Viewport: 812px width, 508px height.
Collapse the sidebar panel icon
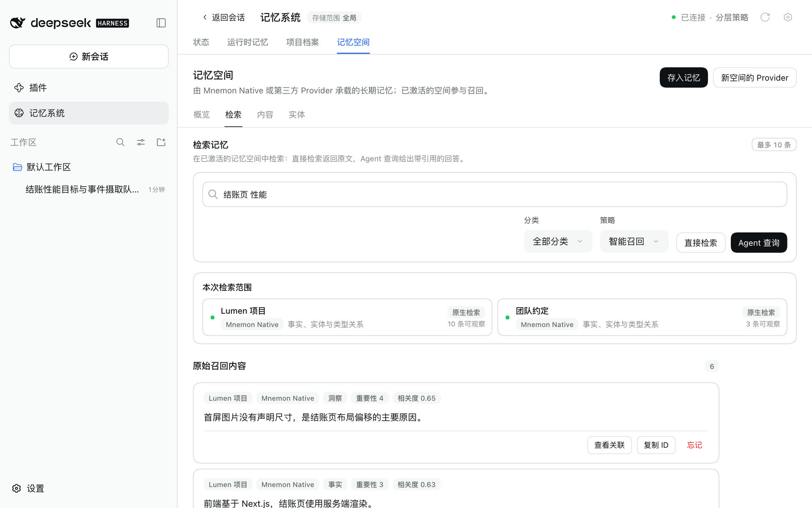pyautogui.click(x=161, y=23)
